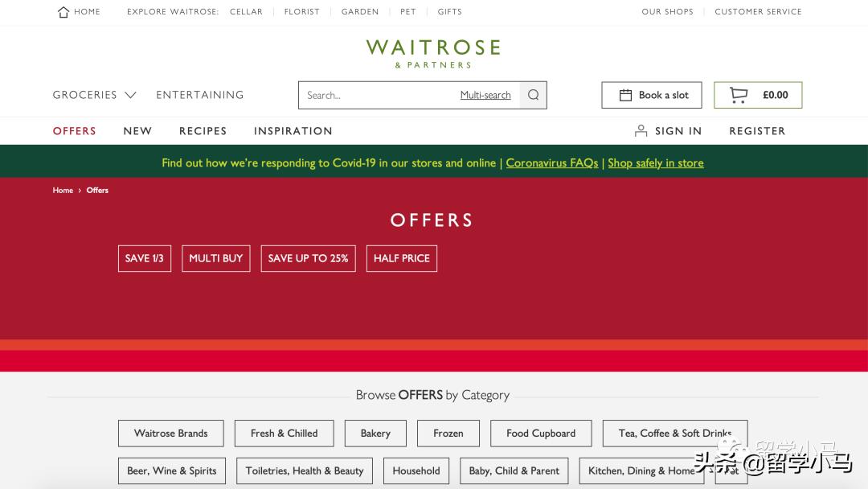Image resolution: width=868 pixels, height=489 pixels.
Task: Open the Cellar link in top bar
Action: point(247,11)
